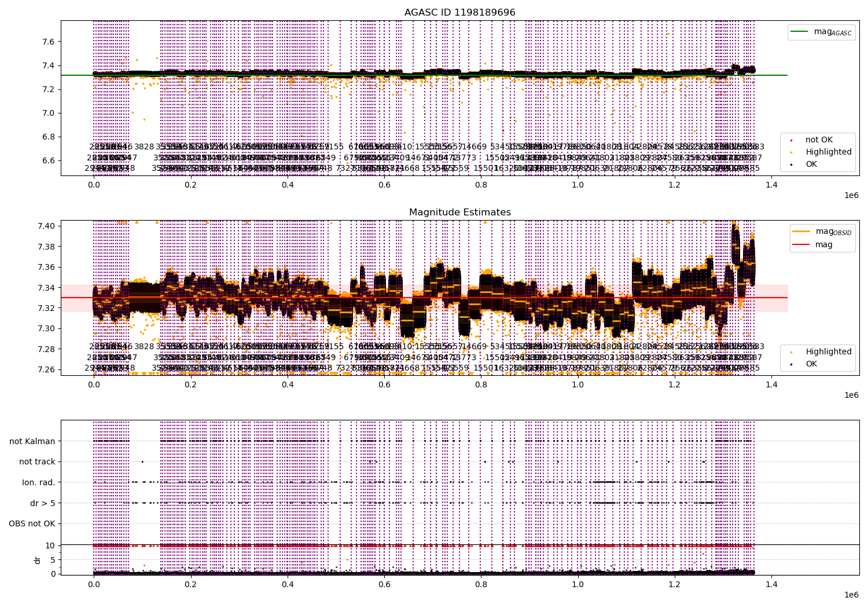Click the "6.8" y-axis tick of top plot
Viewport: 868px width, 608px height.
click(x=48, y=137)
